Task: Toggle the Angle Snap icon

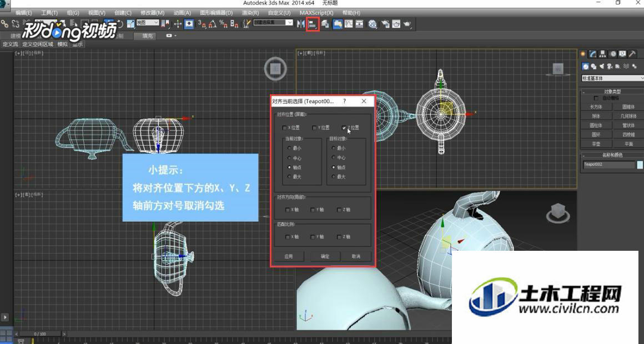Action: tap(212, 24)
